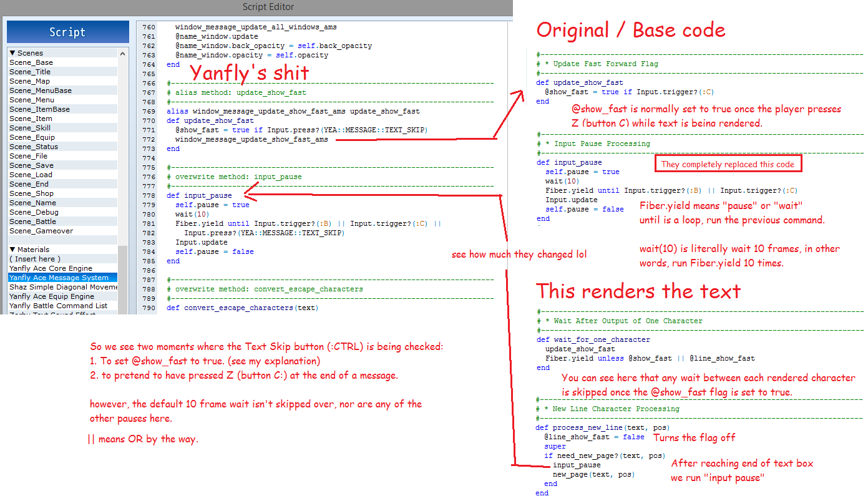This screenshot has width=868, height=501.
Task: Select Scene_Menu script
Action: click(62, 100)
